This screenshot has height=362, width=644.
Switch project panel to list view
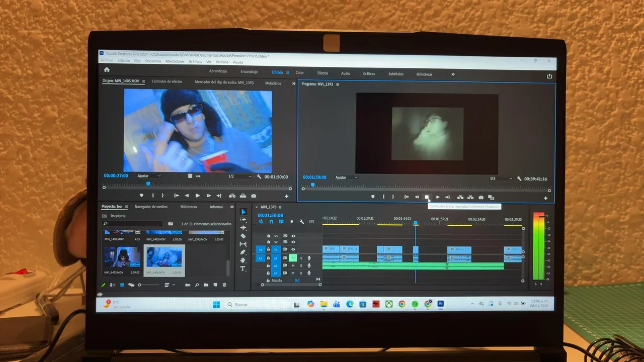[113, 285]
